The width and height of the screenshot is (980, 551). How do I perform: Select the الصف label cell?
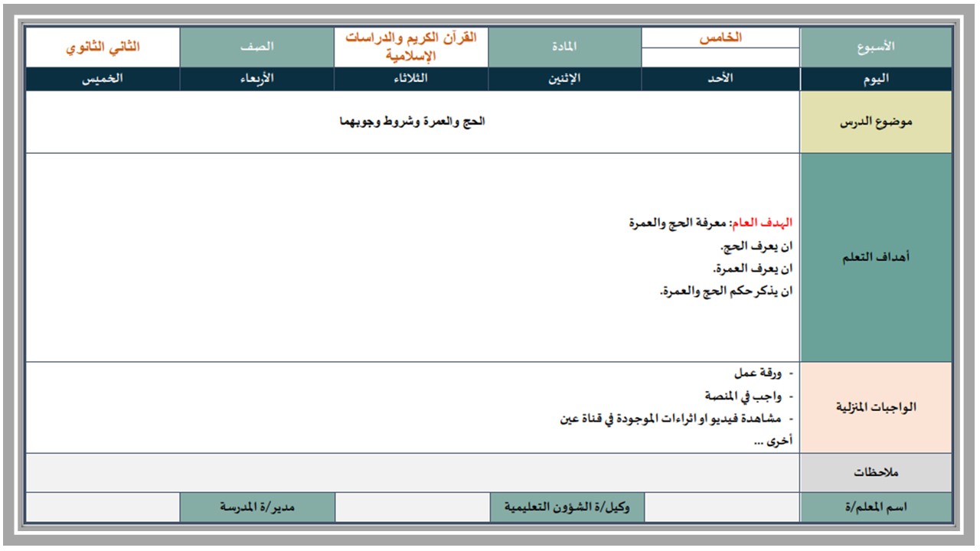(x=256, y=47)
